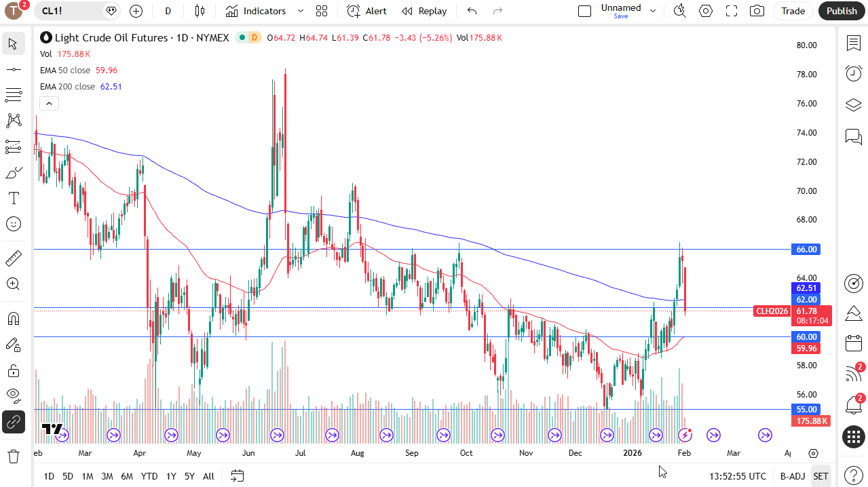This screenshot has width=868, height=487.
Task: Start Bar Replay mode
Action: pyautogui.click(x=424, y=11)
